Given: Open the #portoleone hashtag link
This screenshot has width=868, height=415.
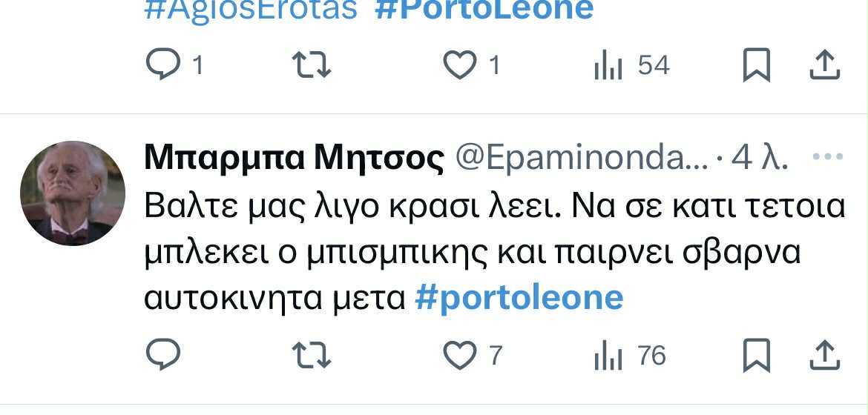Looking at the screenshot, I should click(x=519, y=298).
